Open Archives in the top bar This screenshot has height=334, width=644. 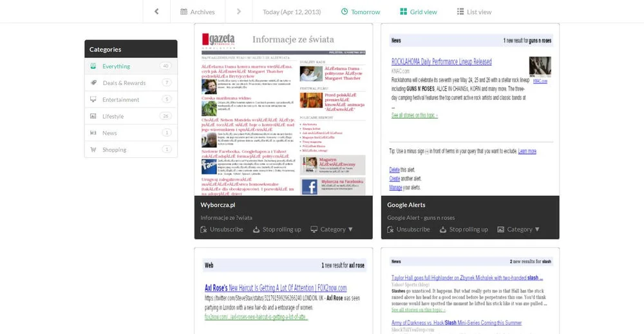pos(198,12)
